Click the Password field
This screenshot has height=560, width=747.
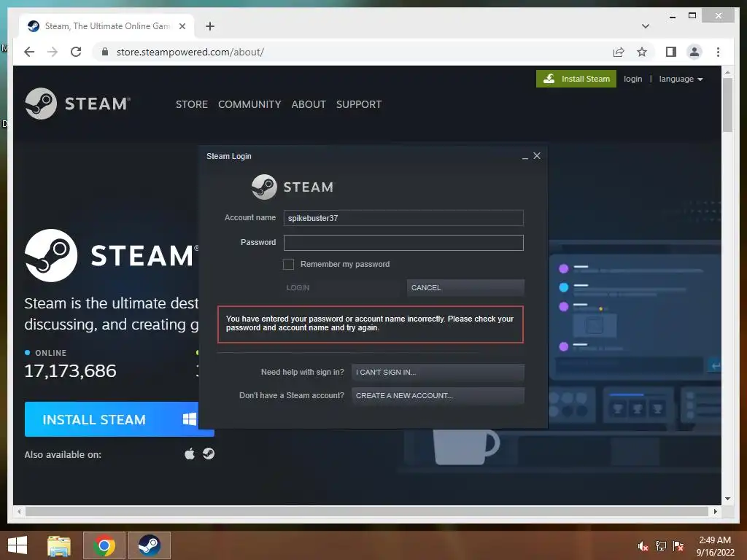(x=403, y=243)
